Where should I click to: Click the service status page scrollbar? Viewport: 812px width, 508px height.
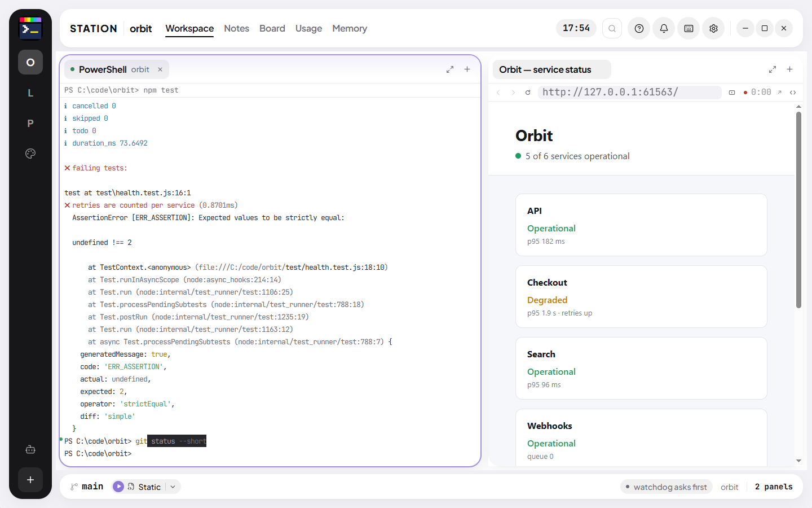[798, 210]
